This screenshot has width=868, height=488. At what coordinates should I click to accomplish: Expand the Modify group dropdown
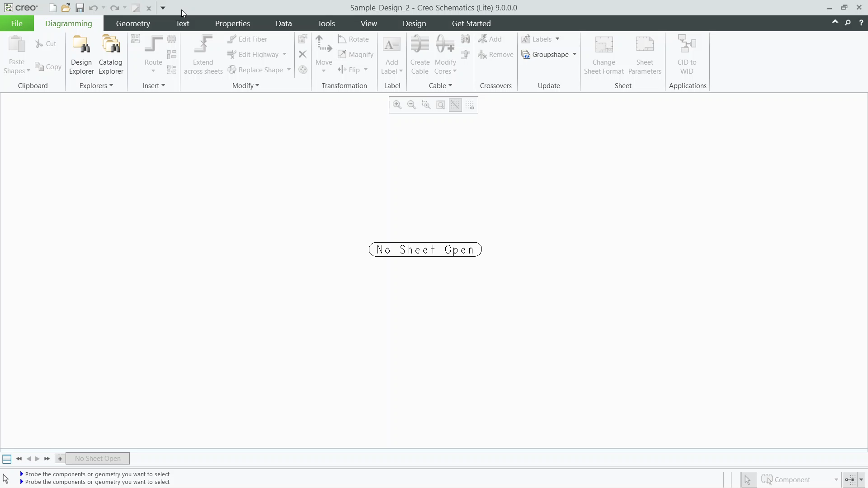245,85
